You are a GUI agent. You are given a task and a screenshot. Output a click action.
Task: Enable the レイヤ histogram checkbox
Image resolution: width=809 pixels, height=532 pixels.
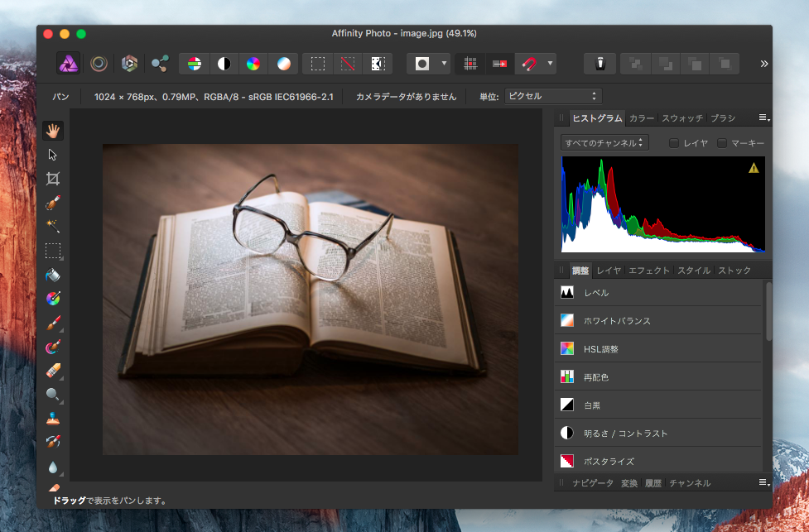[x=674, y=143]
